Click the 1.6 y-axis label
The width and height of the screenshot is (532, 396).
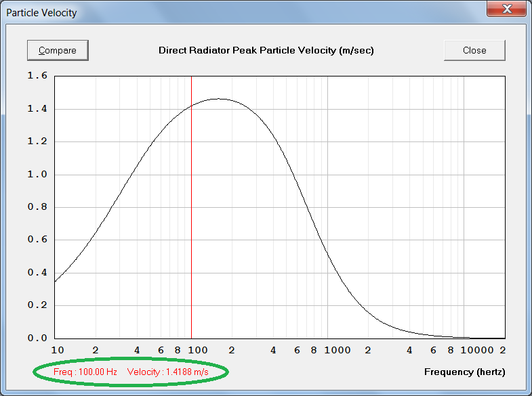pos(37,76)
